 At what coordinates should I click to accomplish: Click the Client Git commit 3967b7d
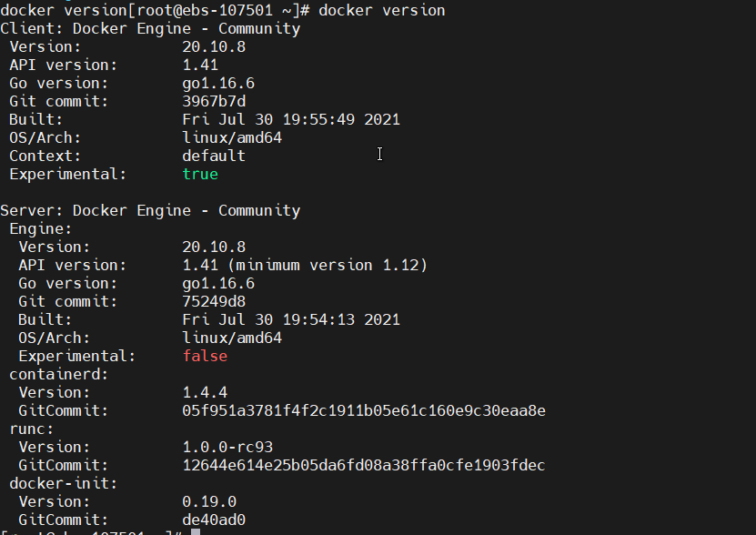[214, 102]
